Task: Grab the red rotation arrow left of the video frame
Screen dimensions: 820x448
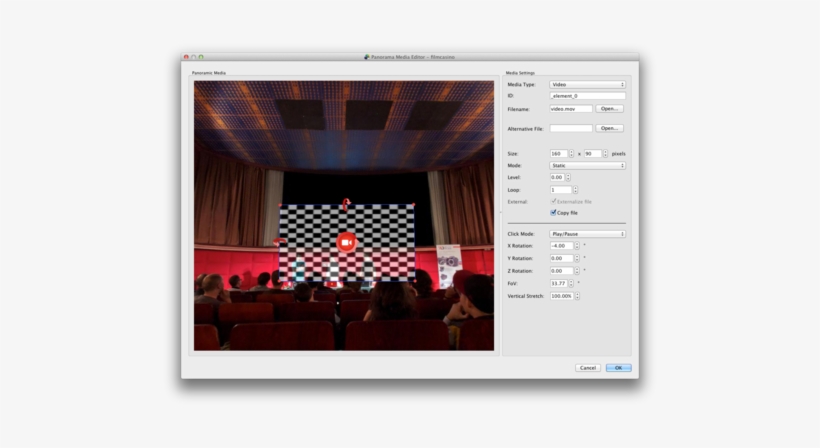Action: [x=279, y=242]
